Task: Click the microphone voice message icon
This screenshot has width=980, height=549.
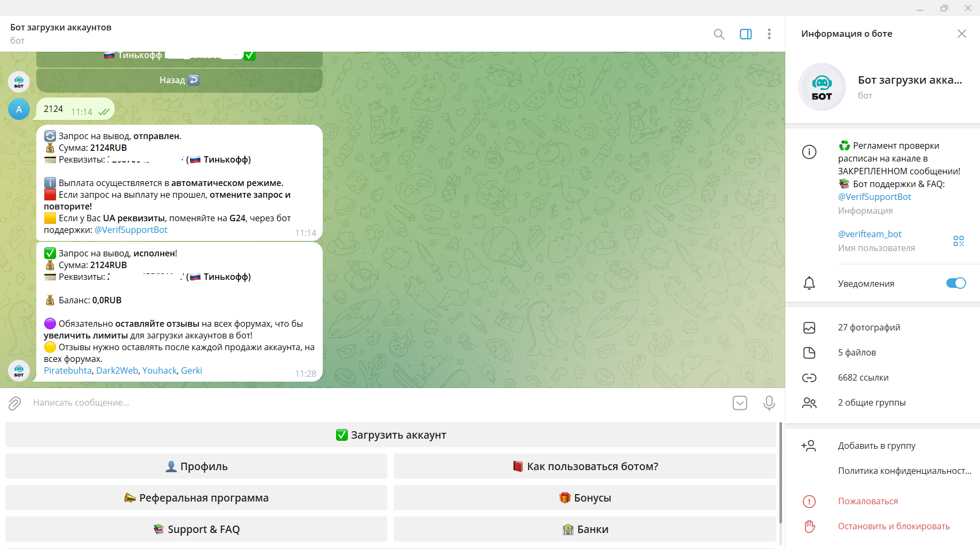Action: point(769,403)
